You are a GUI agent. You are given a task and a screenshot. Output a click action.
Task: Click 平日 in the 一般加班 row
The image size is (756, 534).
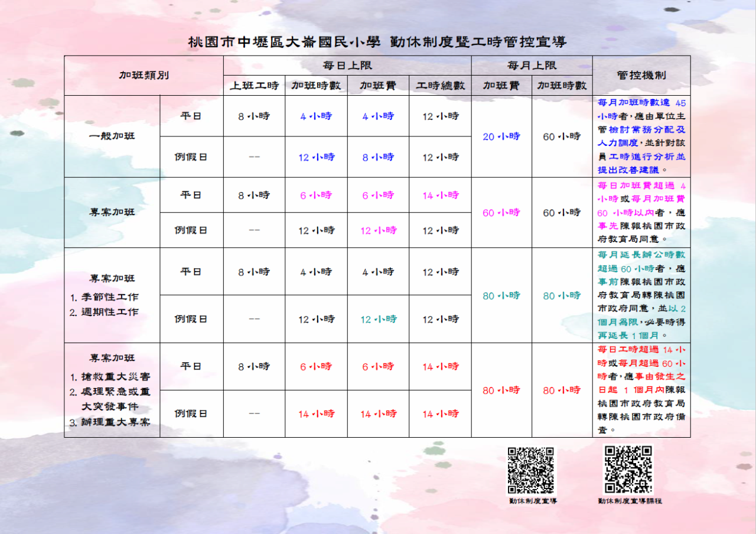point(191,116)
